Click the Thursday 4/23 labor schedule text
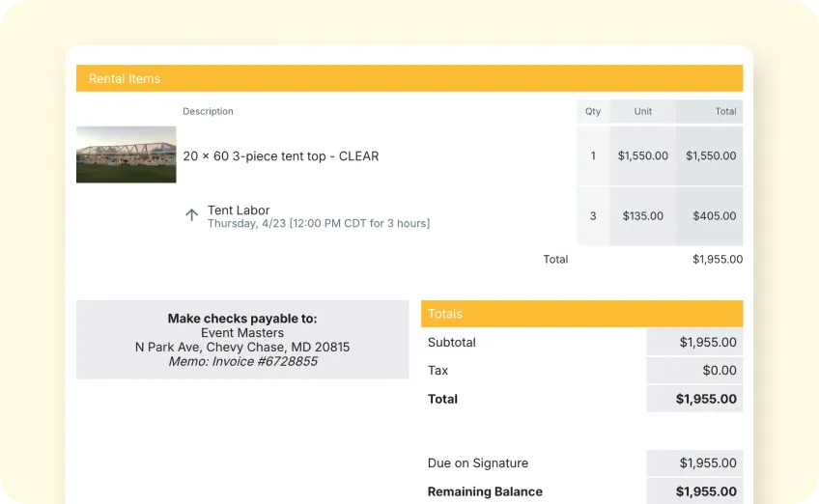This screenshot has width=819, height=504. pos(319,223)
